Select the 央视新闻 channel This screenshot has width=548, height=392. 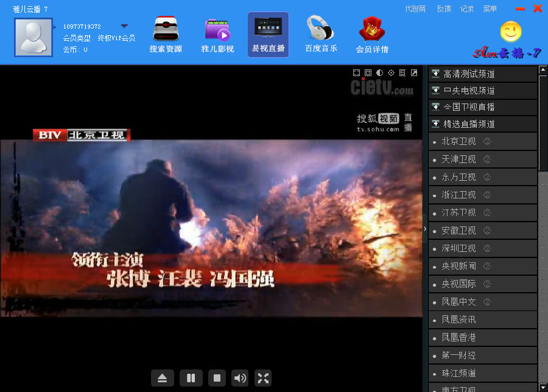coord(483,266)
